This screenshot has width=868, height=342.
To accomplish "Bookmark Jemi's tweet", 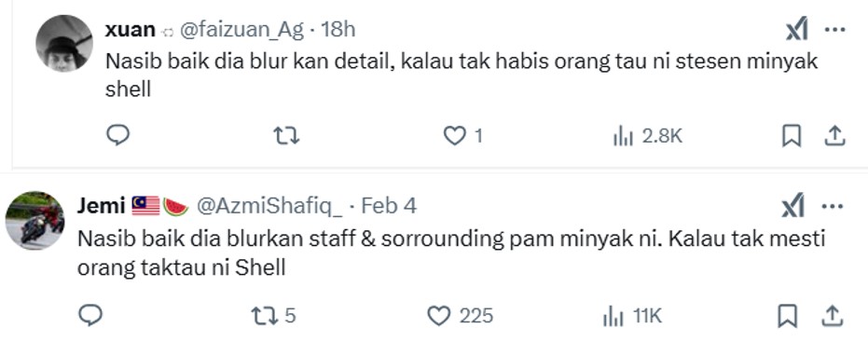I will click(787, 316).
